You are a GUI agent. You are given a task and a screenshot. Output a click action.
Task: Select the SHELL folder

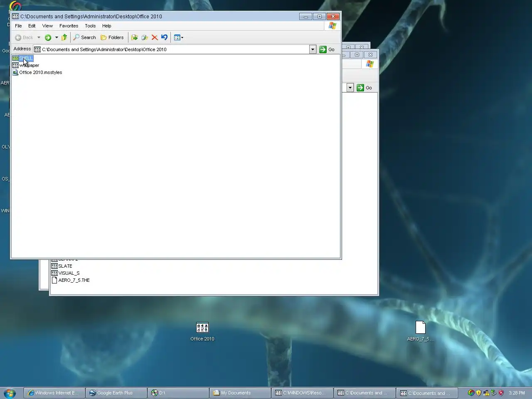[x=22, y=58]
